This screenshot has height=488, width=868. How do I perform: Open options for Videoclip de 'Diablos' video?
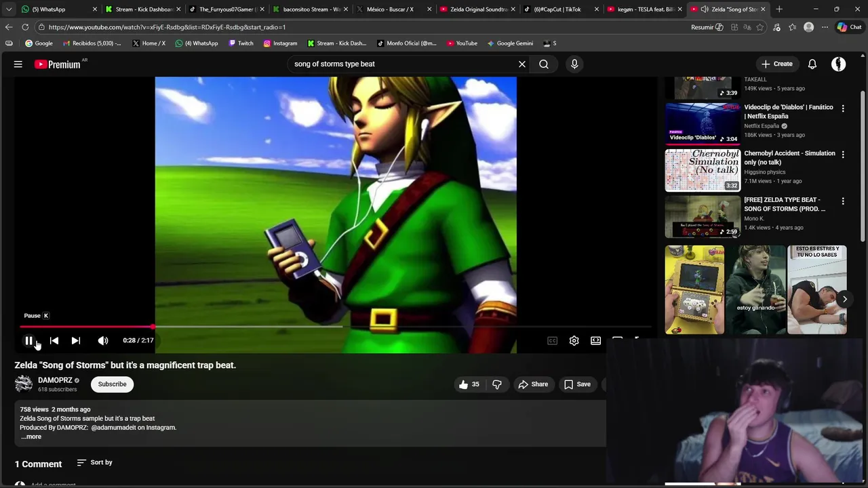(843, 108)
